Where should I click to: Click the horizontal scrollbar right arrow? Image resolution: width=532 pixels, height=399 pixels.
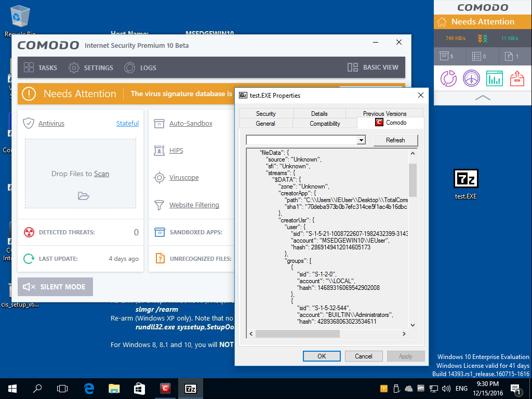coord(404,334)
